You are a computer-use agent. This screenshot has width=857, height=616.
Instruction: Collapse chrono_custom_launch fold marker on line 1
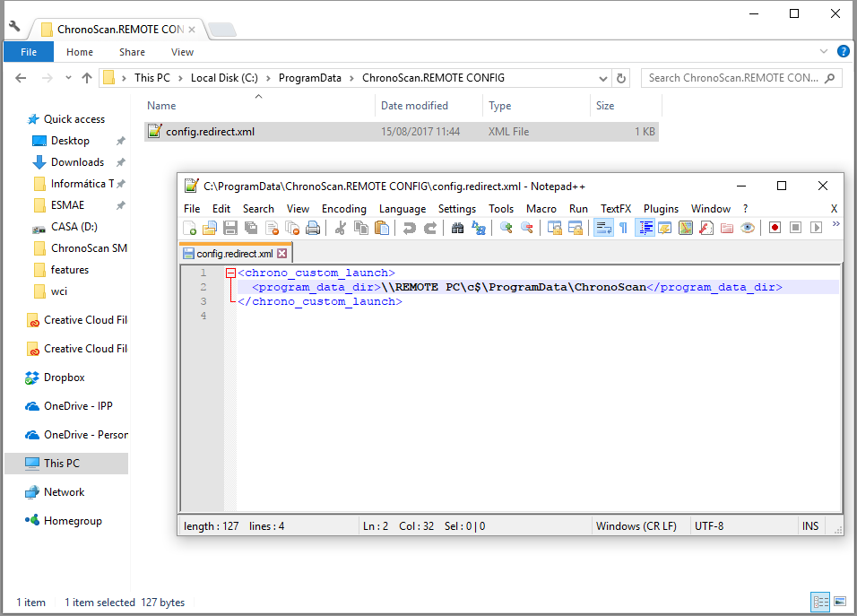click(230, 273)
